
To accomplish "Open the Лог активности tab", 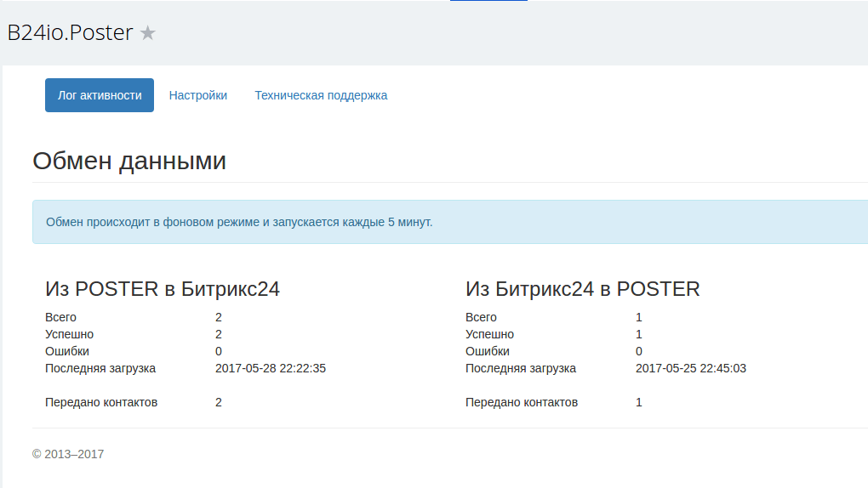I will (x=100, y=95).
